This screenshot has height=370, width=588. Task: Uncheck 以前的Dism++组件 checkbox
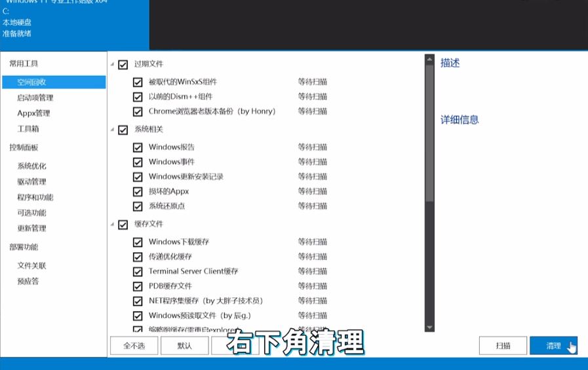click(138, 97)
